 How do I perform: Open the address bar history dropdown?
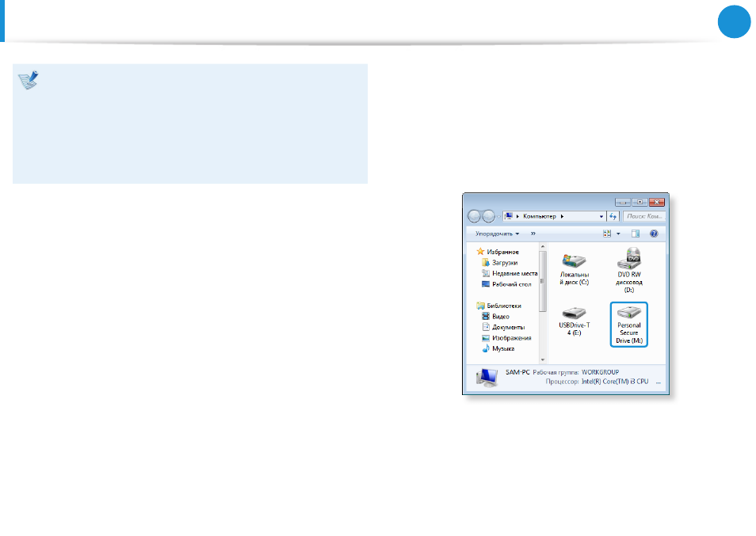click(x=601, y=217)
